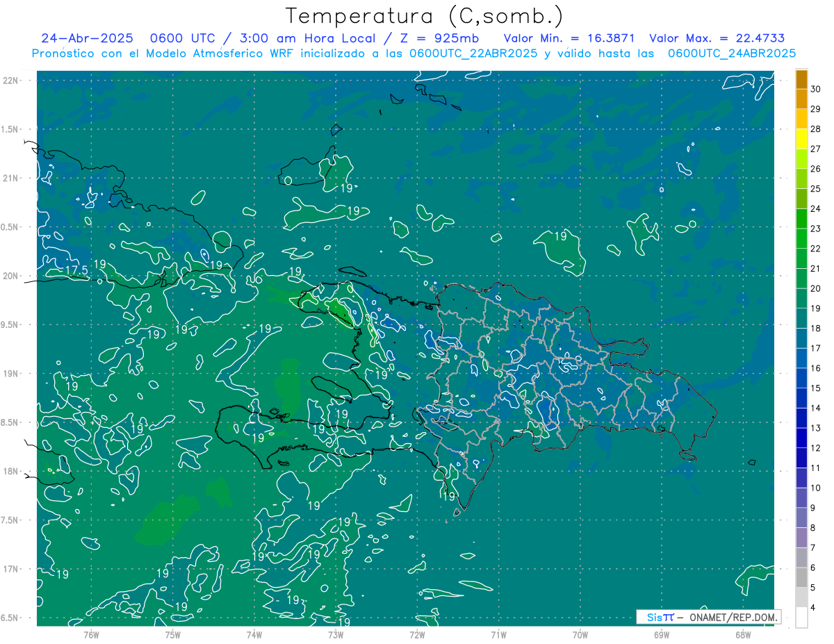Viewport: 834px width, 644px height.
Task: Click the colorbar legend value 16
Action: [x=816, y=368]
